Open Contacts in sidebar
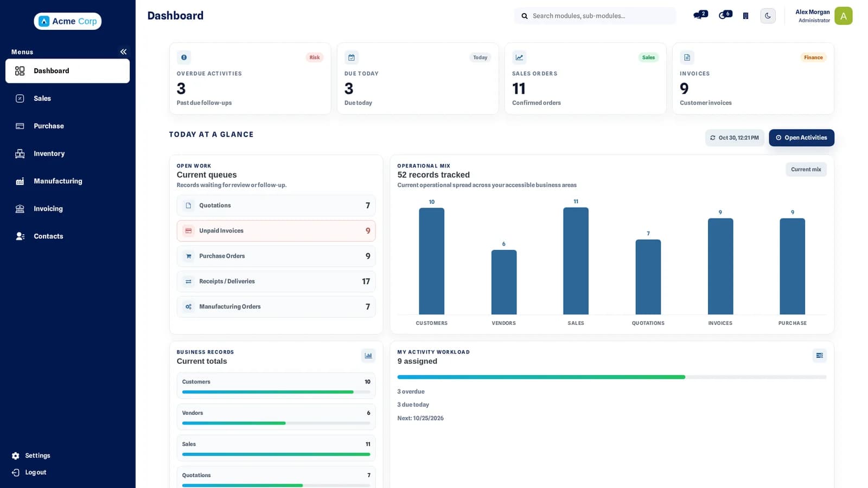This screenshot has height=488, width=868. pyautogui.click(x=67, y=236)
